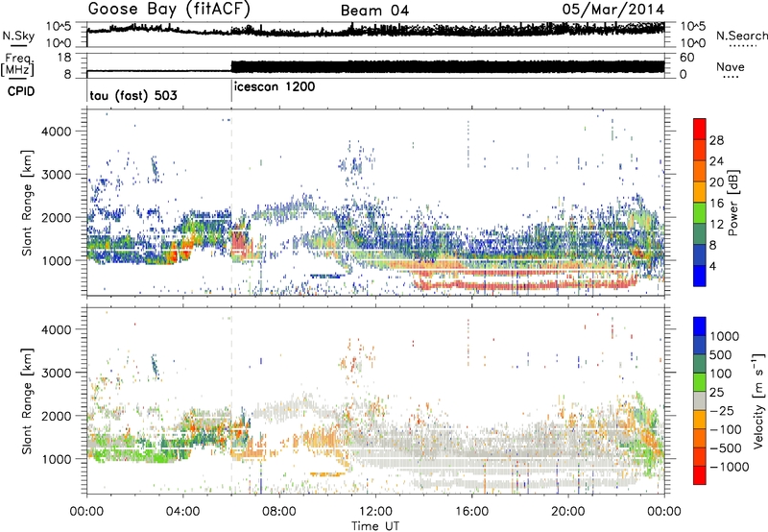Click the 'CPID' row label
Viewport: 768px width, 532px height.
click(x=21, y=91)
